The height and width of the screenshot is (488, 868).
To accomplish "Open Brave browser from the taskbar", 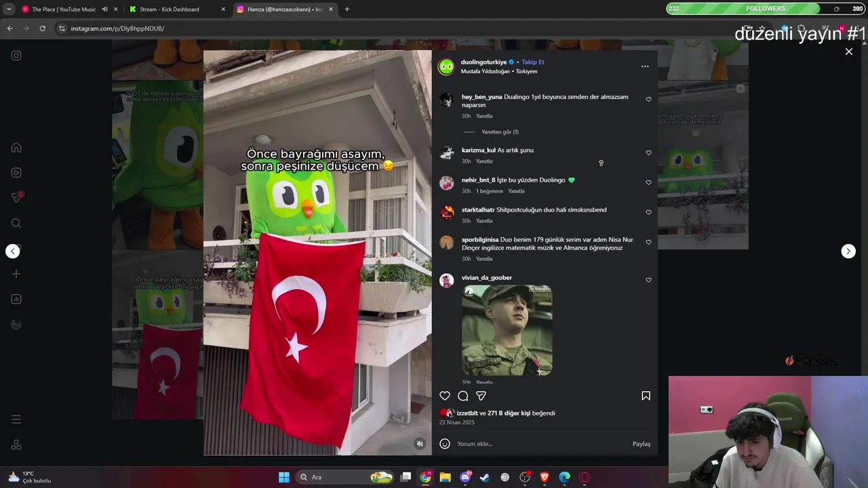I will 545,477.
